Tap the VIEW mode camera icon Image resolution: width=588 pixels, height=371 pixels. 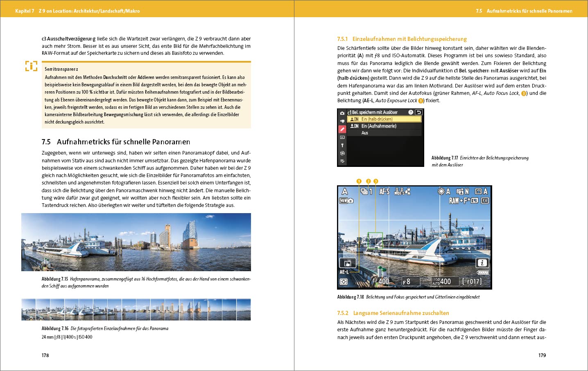pyautogui.click(x=346, y=201)
